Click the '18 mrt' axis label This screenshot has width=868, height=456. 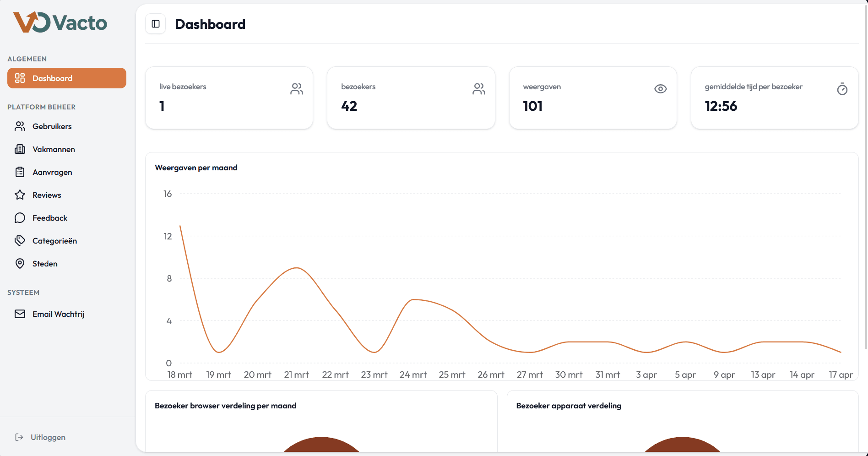click(x=180, y=375)
